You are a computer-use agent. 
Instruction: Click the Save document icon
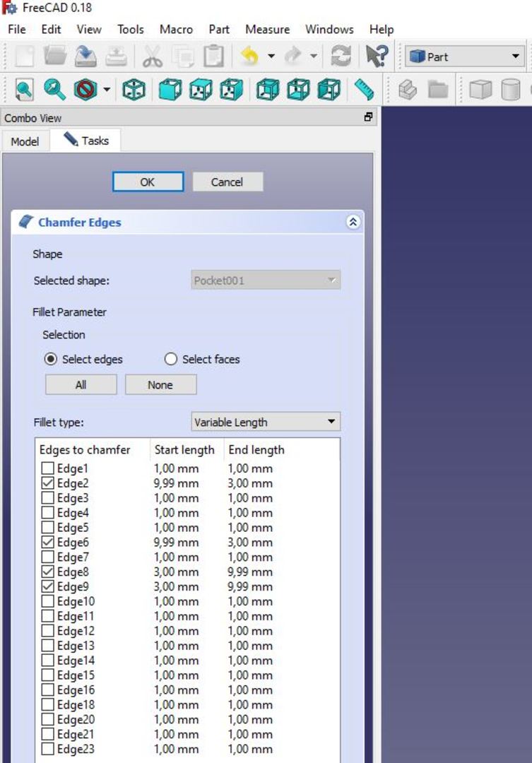85,57
